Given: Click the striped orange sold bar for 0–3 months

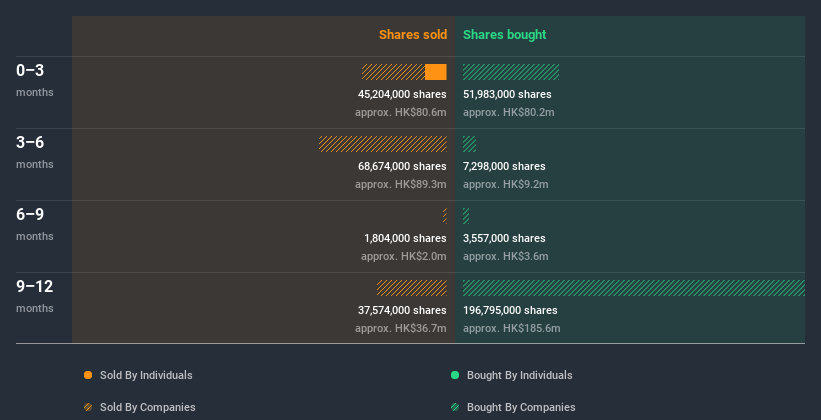Looking at the screenshot, I should [393, 72].
